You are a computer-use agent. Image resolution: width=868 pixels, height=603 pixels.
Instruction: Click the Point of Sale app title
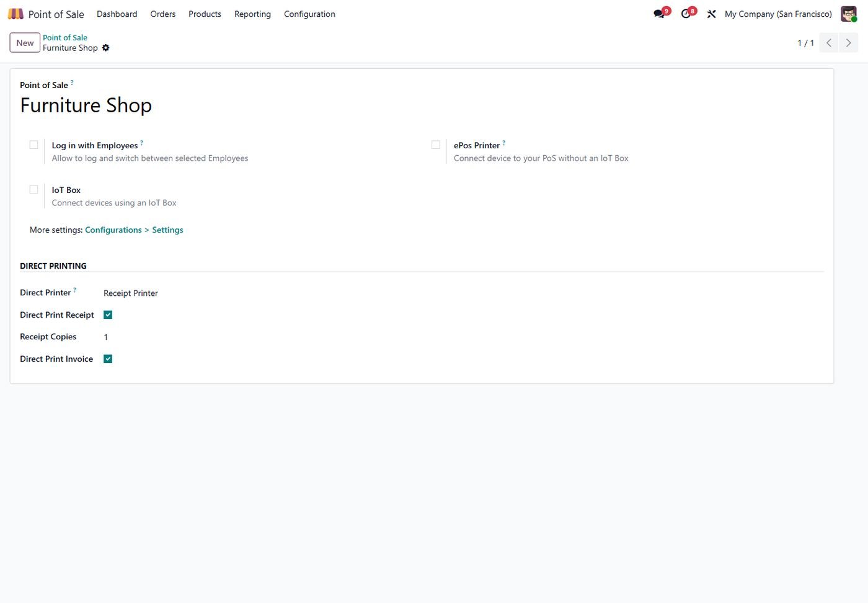click(56, 14)
